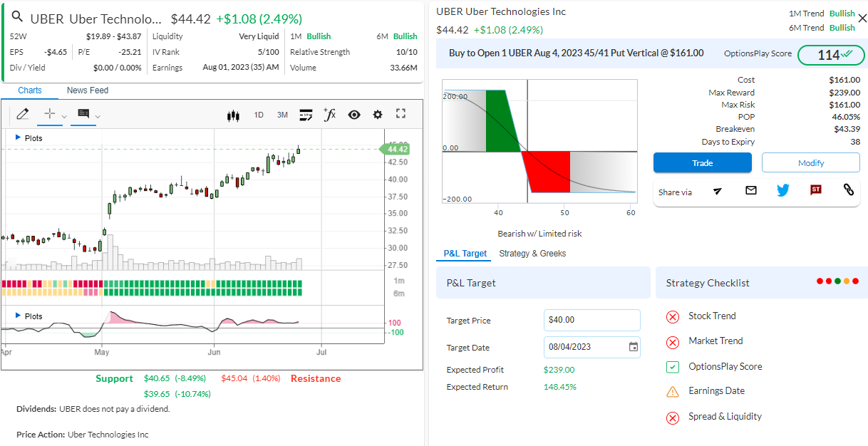868x446 pixels.
Task: Set chart interval to 1D
Action: click(x=259, y=115)
